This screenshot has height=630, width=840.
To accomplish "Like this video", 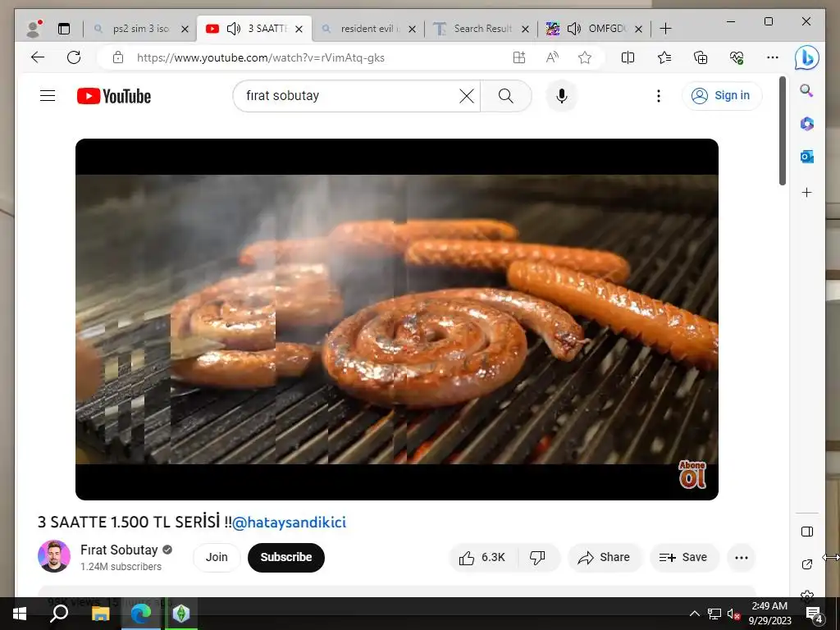I will pyautogui.click(x=482, y=558).
